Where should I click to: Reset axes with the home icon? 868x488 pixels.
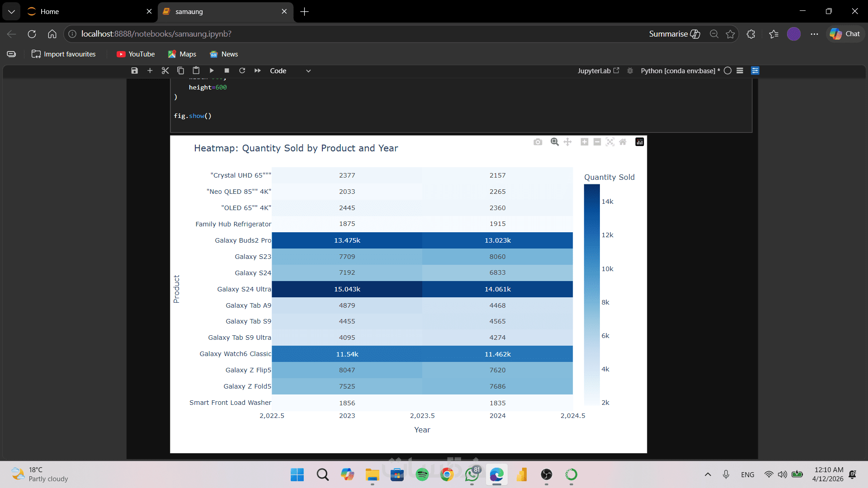(623, 142)
